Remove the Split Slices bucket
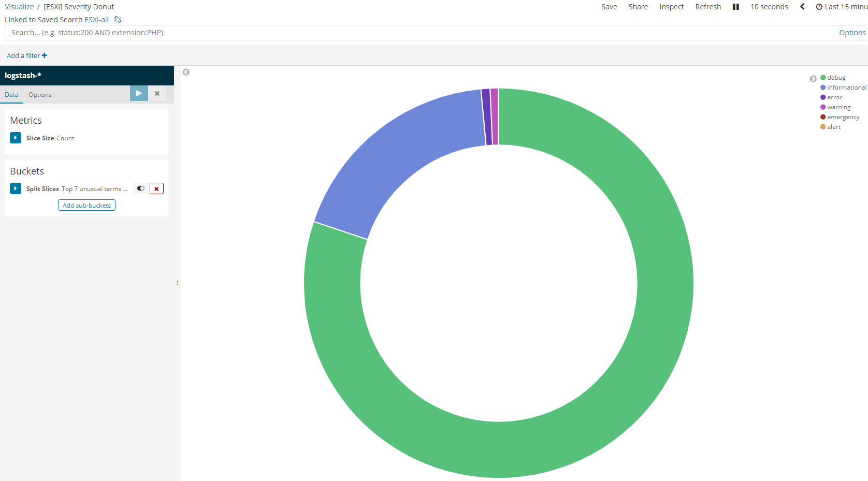This screenshot has width=868, height=481. click(156, 188)
